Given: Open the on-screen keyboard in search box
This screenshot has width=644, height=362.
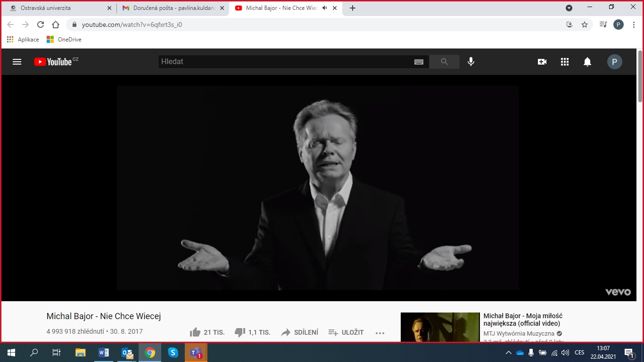Looking at the screenshot, I should pos(419,62).
